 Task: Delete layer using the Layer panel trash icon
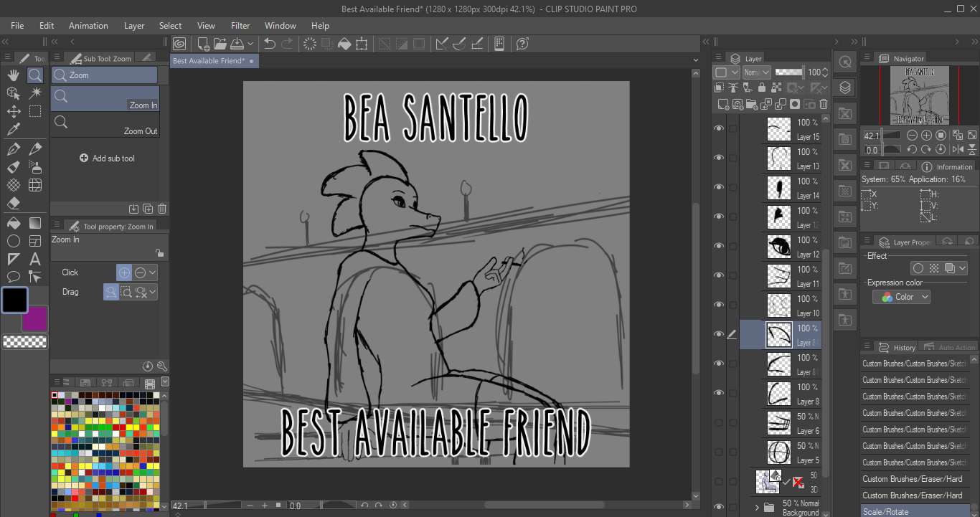(x=824, y=105)
